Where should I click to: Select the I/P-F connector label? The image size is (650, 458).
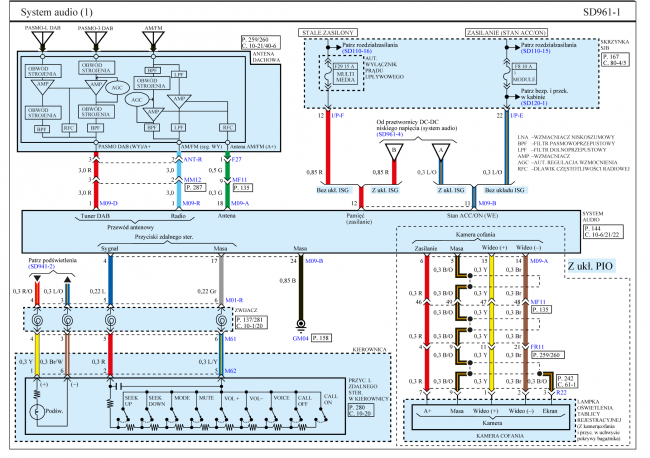(x=337, y=116)
